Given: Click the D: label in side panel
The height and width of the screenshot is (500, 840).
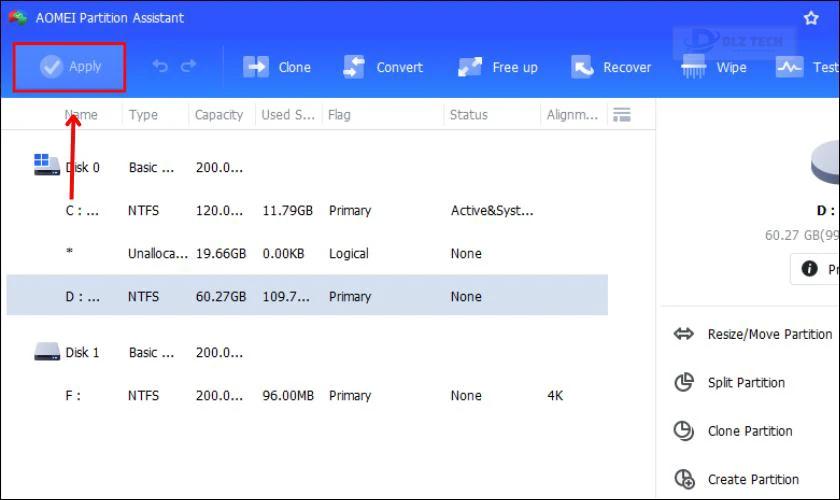Looking at the screenshot, I should coord(826,211).
